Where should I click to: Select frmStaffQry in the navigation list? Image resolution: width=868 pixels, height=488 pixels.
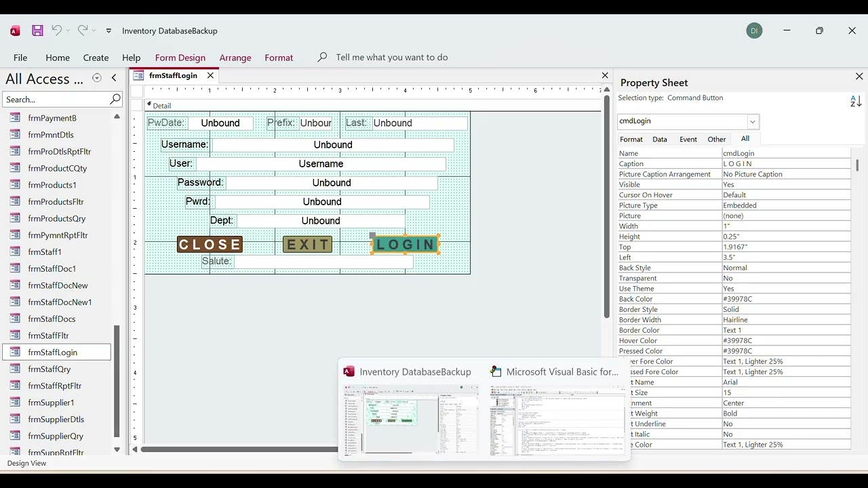(x=50, y=369)
